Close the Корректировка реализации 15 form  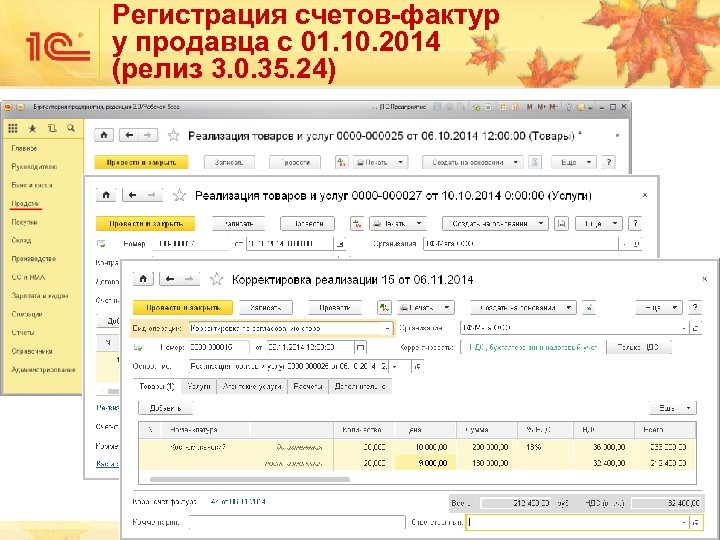coord(705,279)
